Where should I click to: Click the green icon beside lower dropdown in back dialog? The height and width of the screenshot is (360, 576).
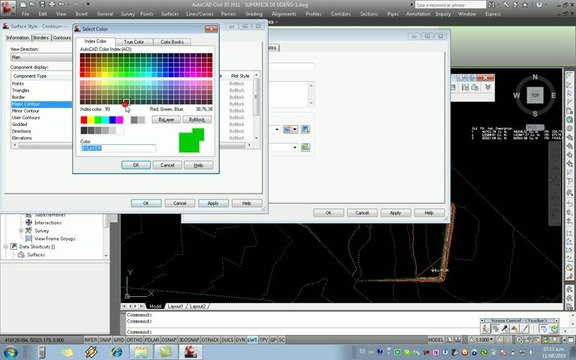(x=305, y=147)
